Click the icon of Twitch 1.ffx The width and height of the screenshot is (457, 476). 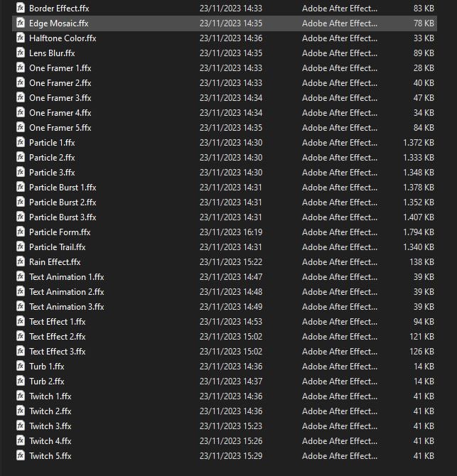21,396
